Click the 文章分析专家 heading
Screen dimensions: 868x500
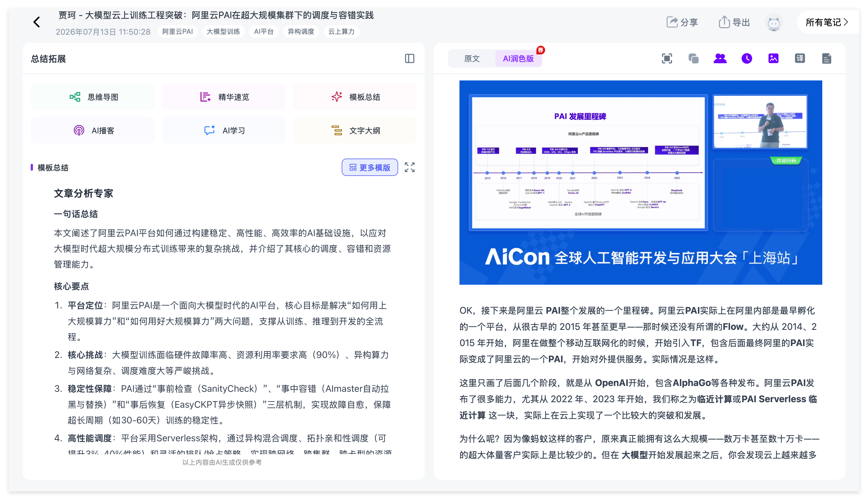pos(83,193)
